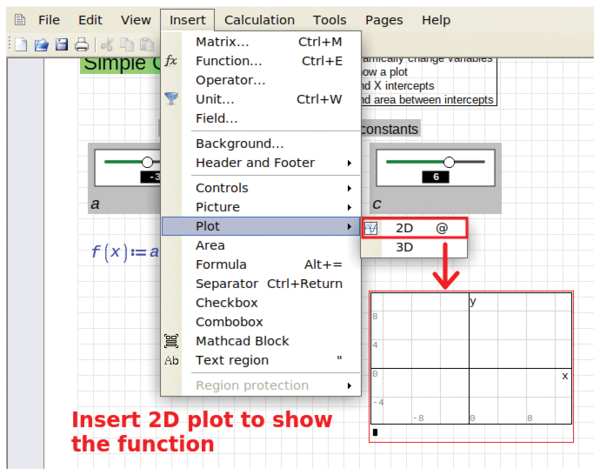600x475 pixels.
Task: Choose Background... from the Insert menu
Action: [239, 144]
